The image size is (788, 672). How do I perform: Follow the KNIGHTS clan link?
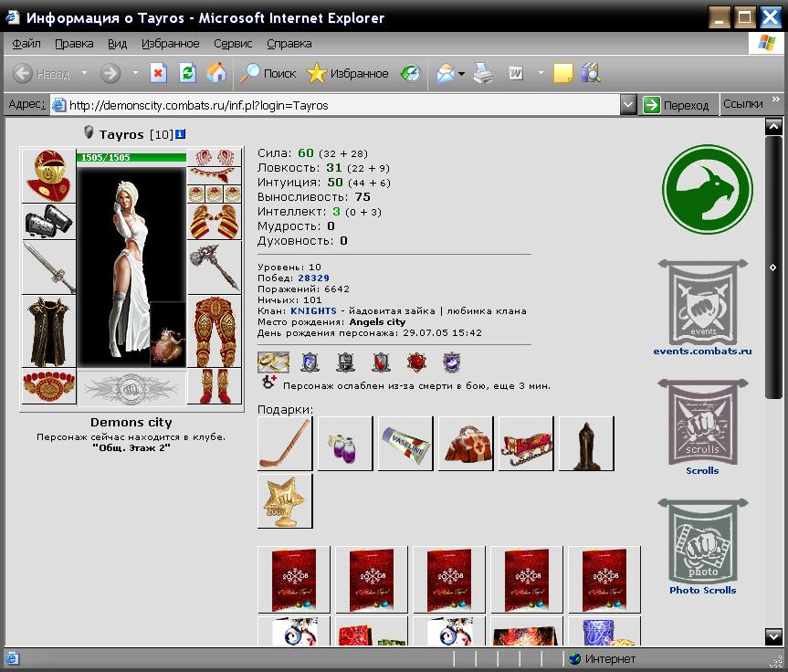313,311
